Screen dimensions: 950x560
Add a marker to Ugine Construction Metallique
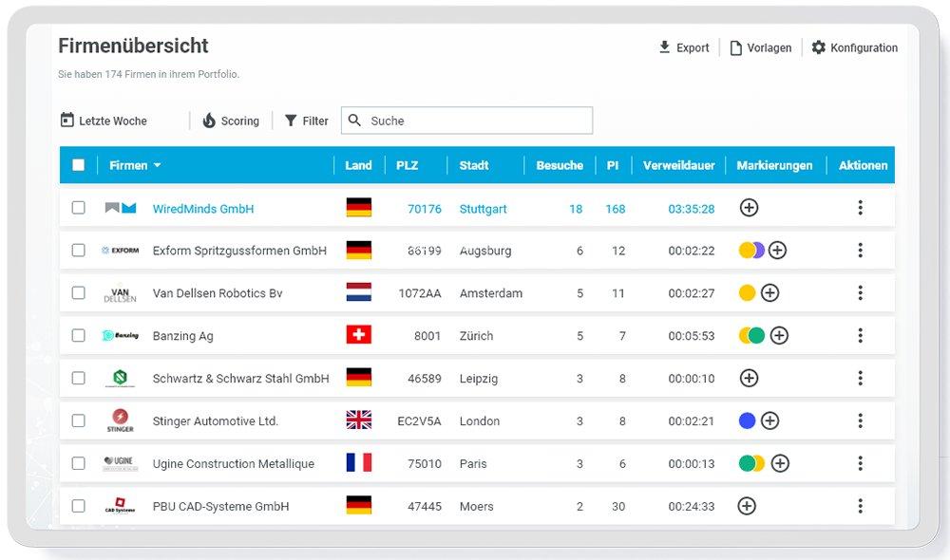780,463
